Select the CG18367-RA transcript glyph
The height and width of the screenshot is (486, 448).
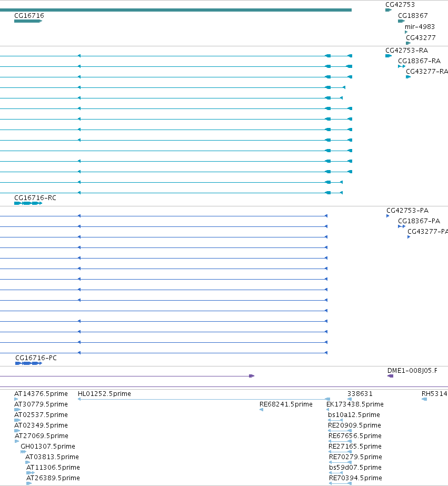[402, 66]
